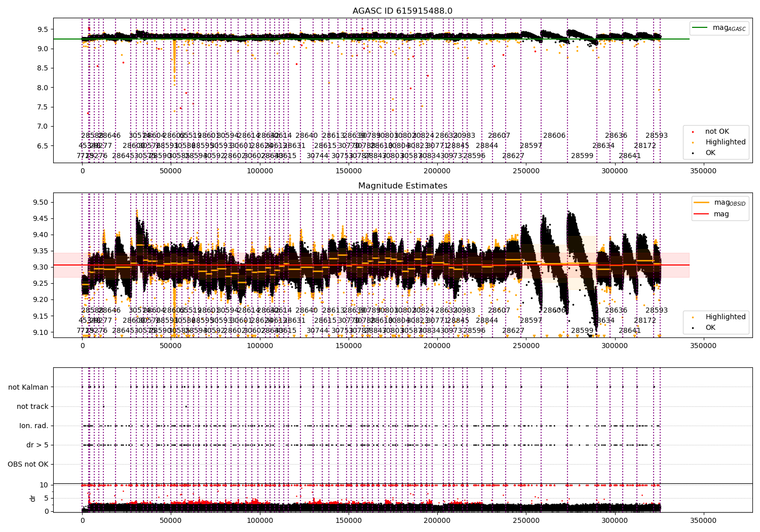Screen dimensions: 760x532
Task: Click the 9.50 tick on middle plot
Action: click(40, 202)
